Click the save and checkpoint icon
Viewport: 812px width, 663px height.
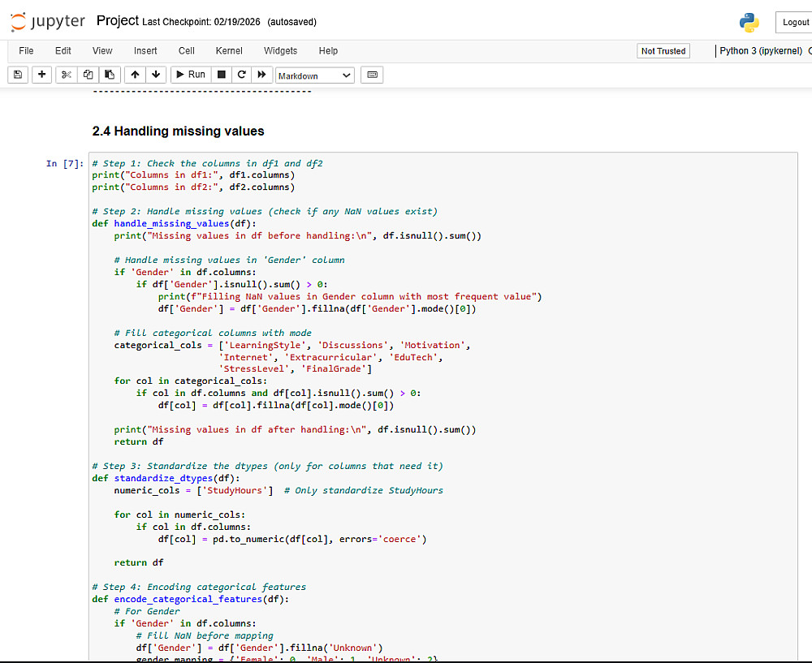click(x=18, y=75)
